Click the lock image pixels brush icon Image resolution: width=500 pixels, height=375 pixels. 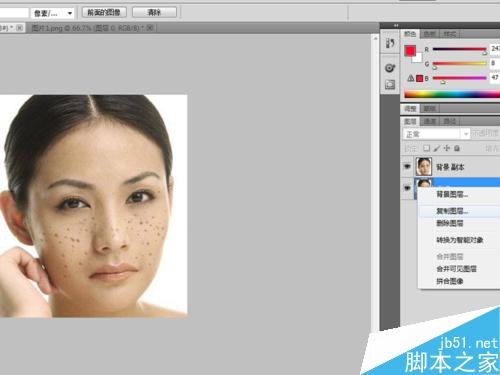pos(437,148)
